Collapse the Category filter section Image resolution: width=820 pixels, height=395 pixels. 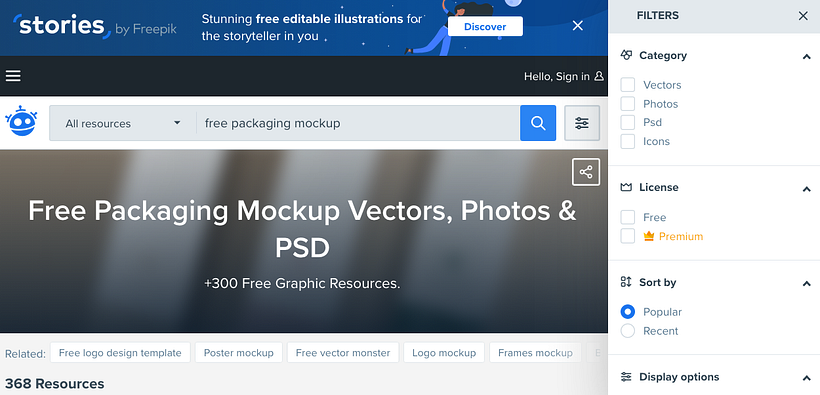tap(806, 56)
